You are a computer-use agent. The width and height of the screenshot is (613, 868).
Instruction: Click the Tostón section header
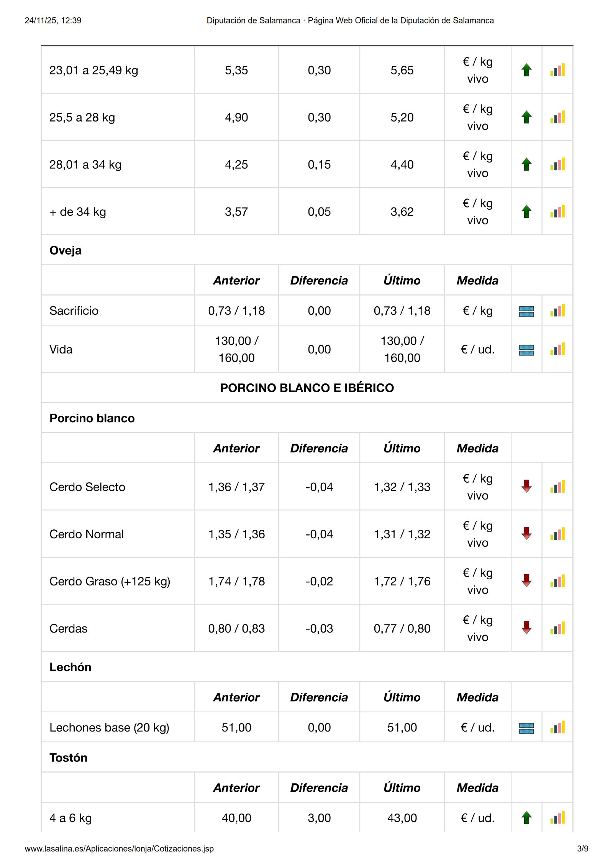click(69, 758)
